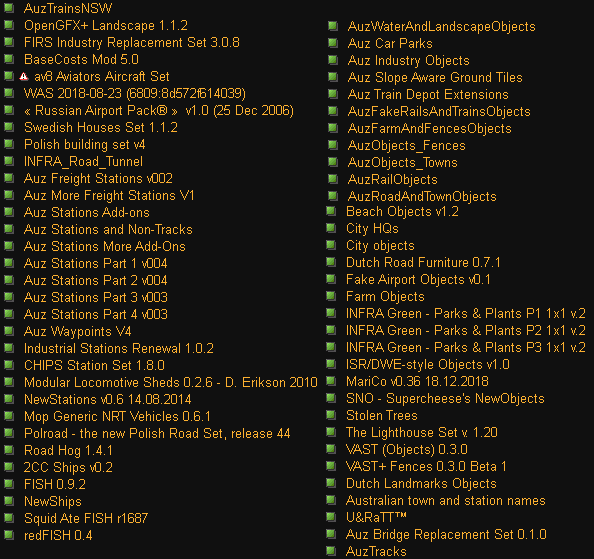Click the green square beside CHIPS Station Set 1.8.0
The image size is (594, 559).
click(9, 365)
